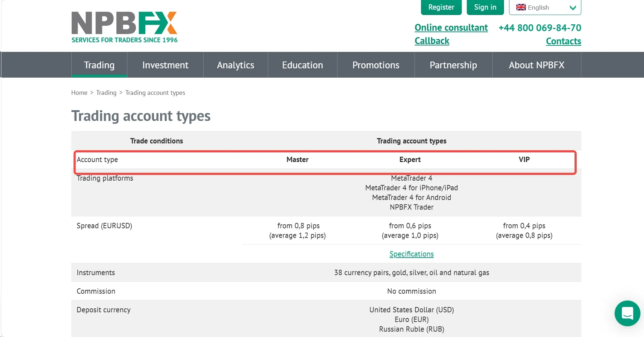Click the Account type row label

(x=97, y=160)
